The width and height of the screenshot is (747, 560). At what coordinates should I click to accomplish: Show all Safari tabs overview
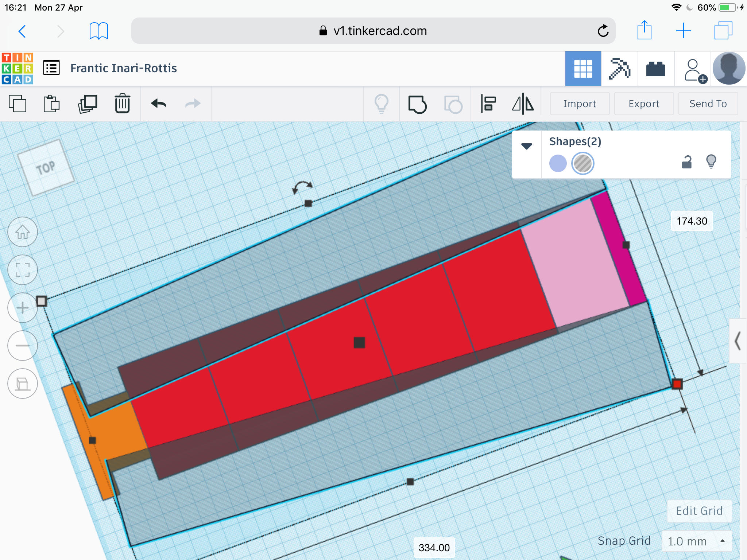click(x=723, y=31)
